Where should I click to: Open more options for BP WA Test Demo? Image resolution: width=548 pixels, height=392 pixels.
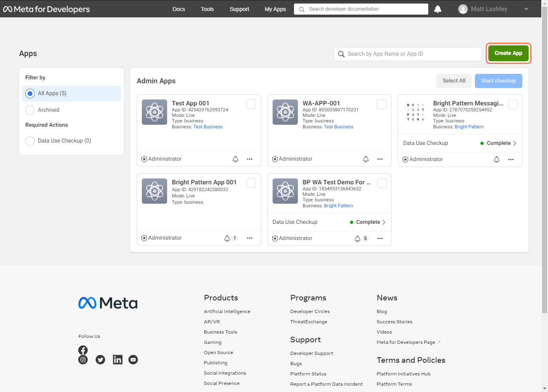[x=380, y=238]
